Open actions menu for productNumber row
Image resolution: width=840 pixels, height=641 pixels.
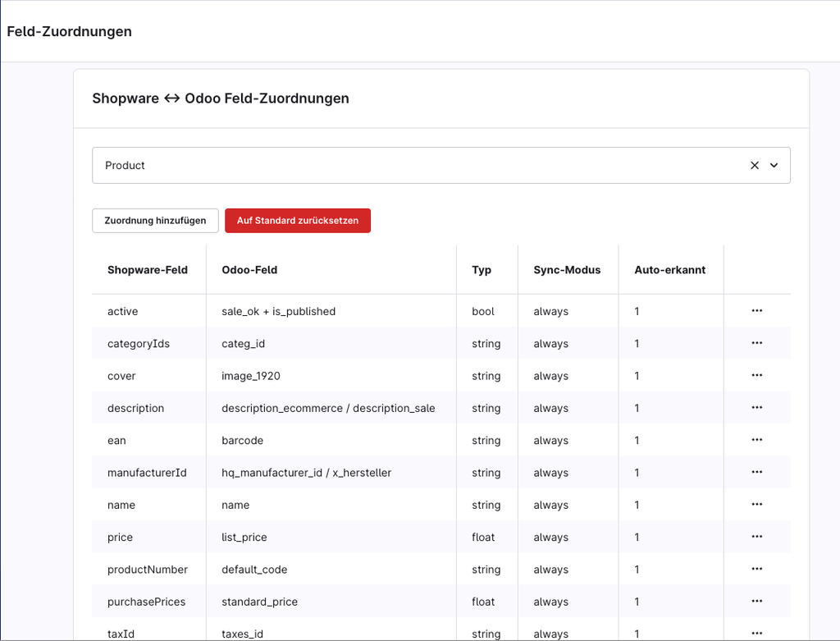point(756,569)
